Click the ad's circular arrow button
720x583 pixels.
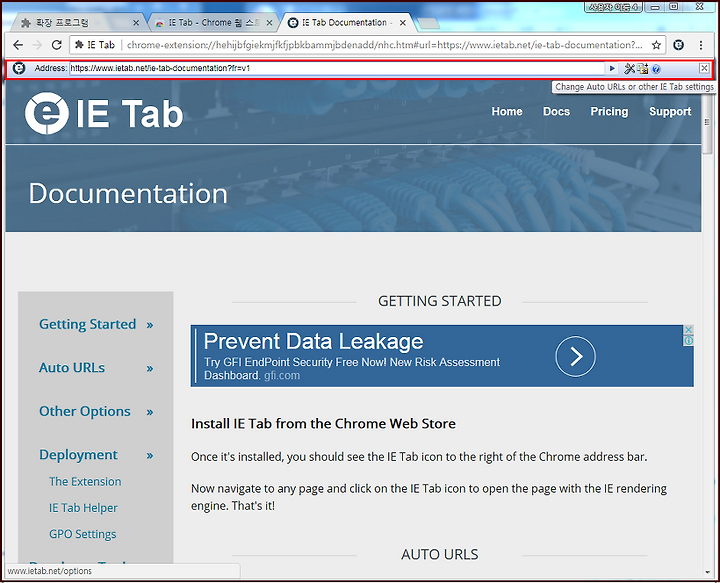pyautogui.click(x=575, y=356)
